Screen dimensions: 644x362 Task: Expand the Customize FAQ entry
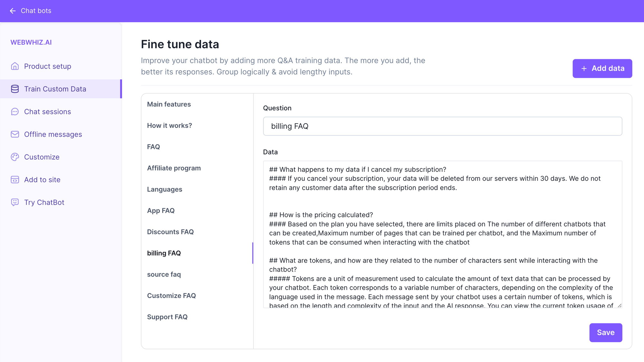coord(172,295)
